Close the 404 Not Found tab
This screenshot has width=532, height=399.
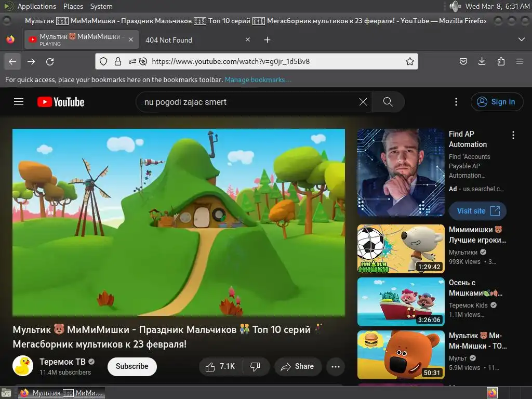(x=248, y=39)
